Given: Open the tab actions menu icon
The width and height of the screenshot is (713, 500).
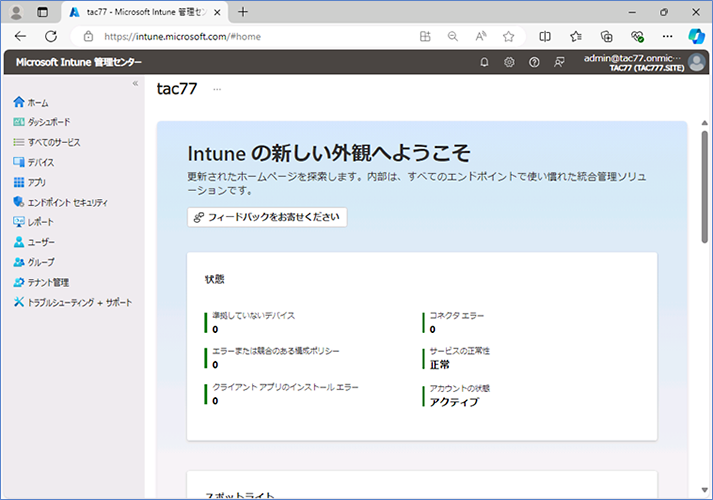Looking at the screenshot, I should click(42, 12).
